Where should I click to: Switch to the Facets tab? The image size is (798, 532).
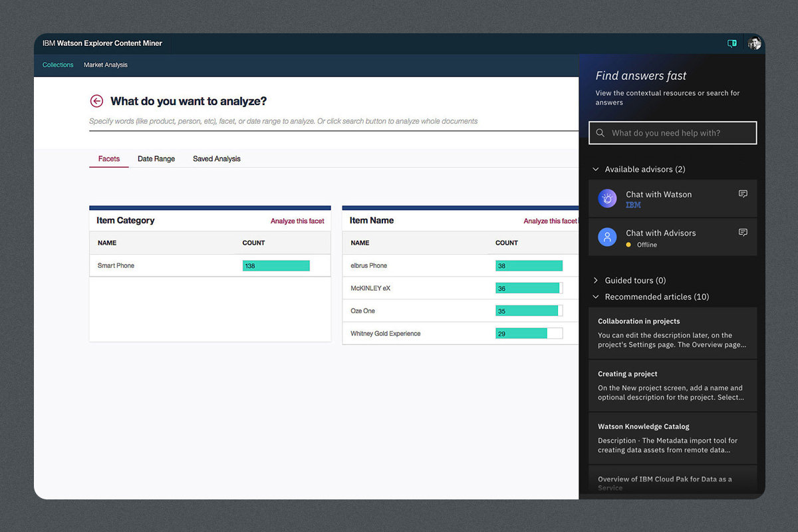click(109, 159)
